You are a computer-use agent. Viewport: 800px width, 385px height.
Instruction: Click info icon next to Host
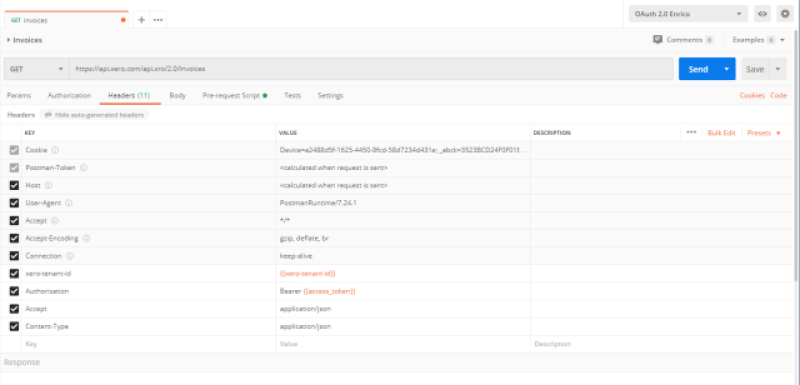pos(48,185)
